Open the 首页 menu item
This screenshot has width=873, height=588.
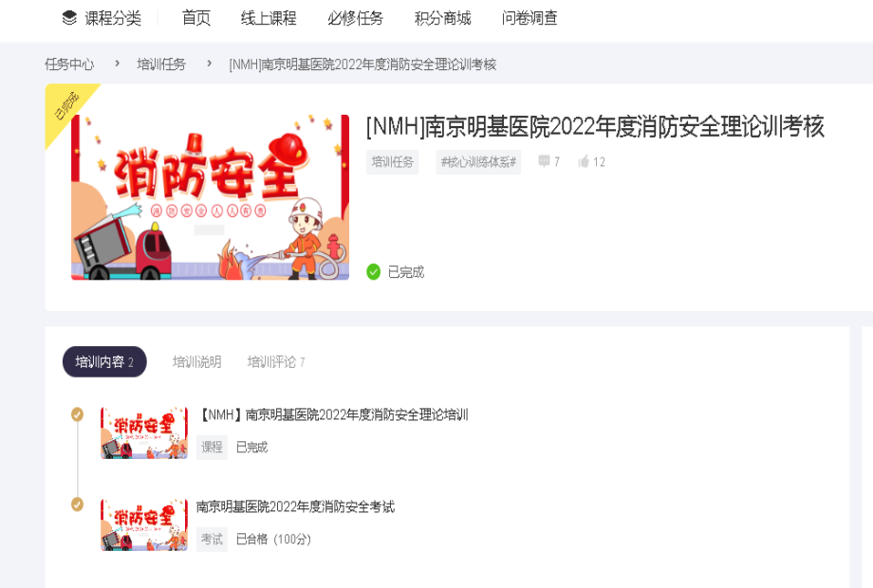196,18
